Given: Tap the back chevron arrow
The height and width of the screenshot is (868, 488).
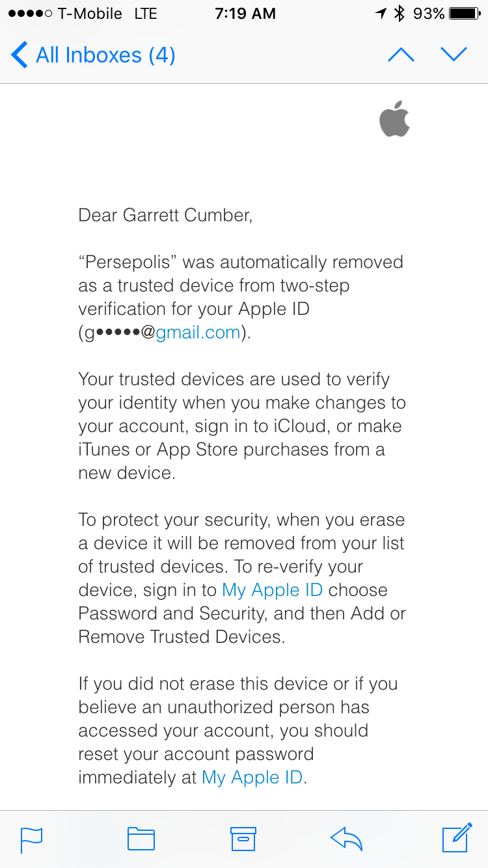Looking at the screenshot, I should coord(20,55).
